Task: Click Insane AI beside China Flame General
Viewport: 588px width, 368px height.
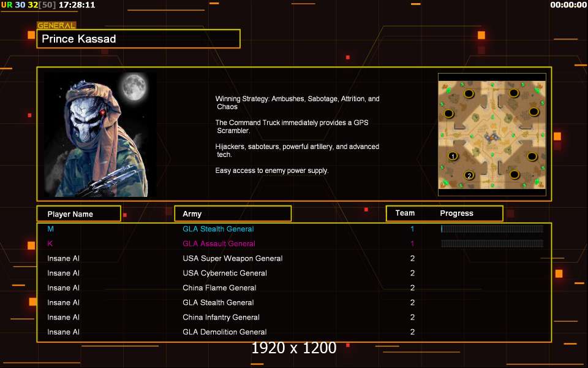Action: (x=63, y=288)
